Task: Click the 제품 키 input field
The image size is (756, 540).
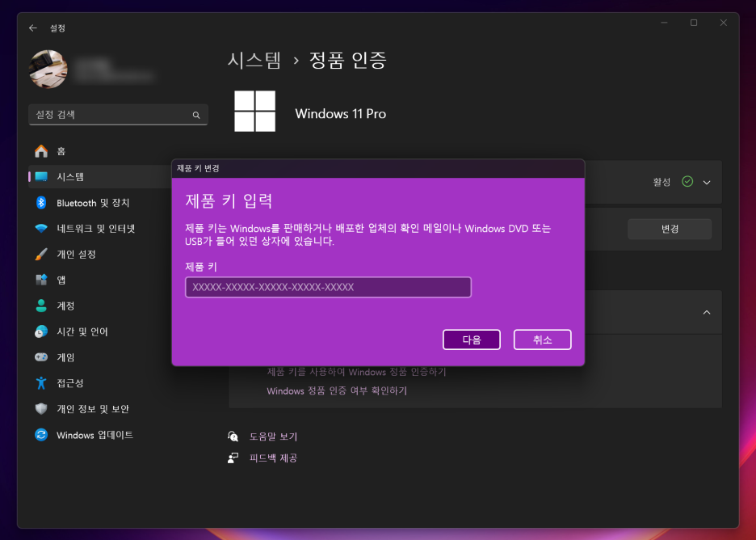Action: (329, 287)
